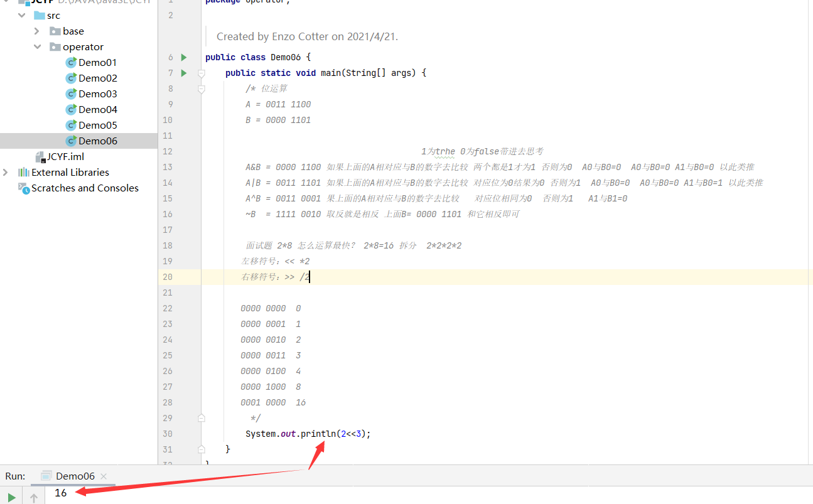Viewport: 813px width, 504px height.
Task: Click the 'public class Demo06' declaration
Action: click(x=258, y=57)
